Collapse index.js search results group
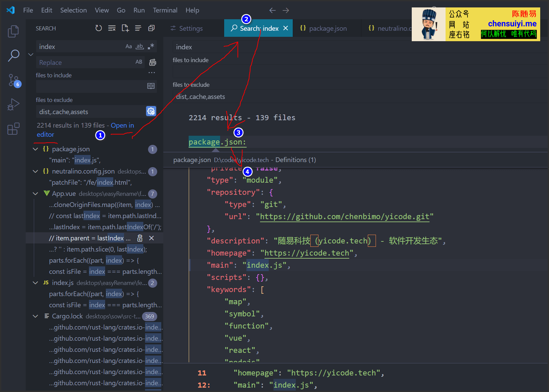 [x=35, y=283]
